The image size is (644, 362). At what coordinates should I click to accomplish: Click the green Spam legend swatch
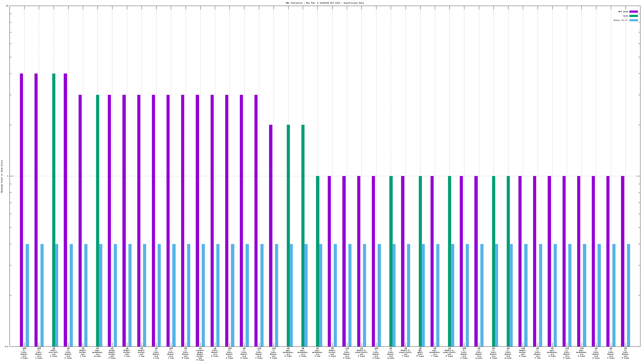coord(633,16)
